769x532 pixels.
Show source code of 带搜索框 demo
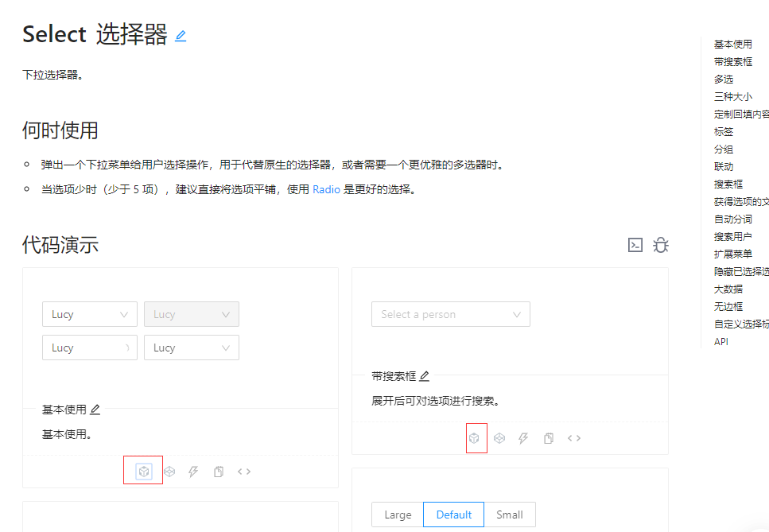[x=574, y=438]
